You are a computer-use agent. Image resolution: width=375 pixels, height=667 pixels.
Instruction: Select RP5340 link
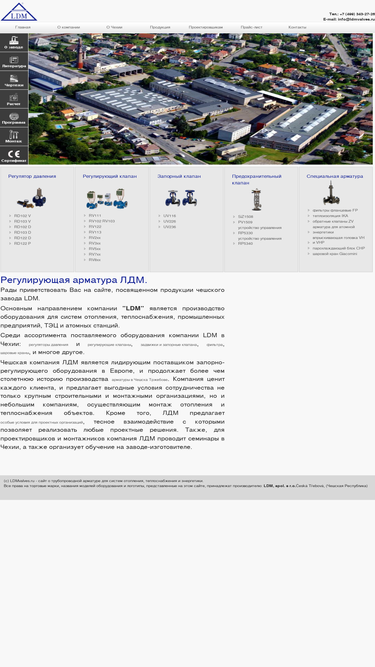[245, 244]
